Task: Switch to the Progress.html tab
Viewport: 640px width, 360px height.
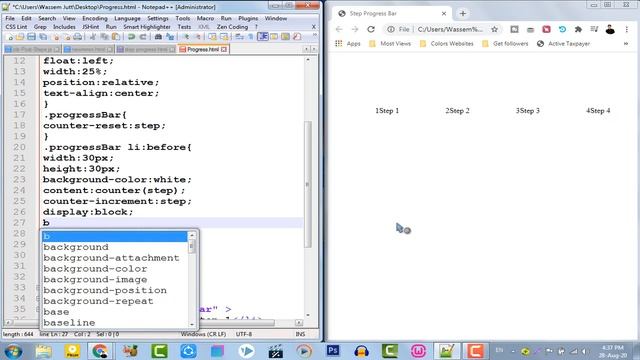Action: tap(203, 49)
